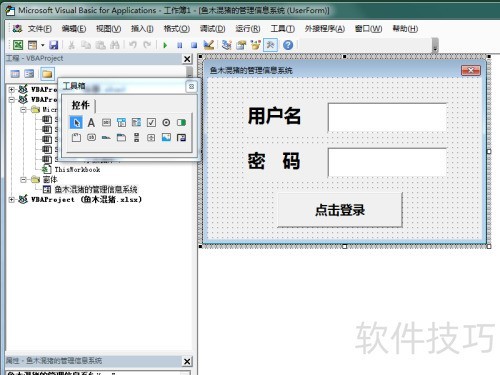Image resolution: width=500 pixels, height=375 pixels.
Task: Select the CheckBox control in toolbox
Action: pos(151,123)
